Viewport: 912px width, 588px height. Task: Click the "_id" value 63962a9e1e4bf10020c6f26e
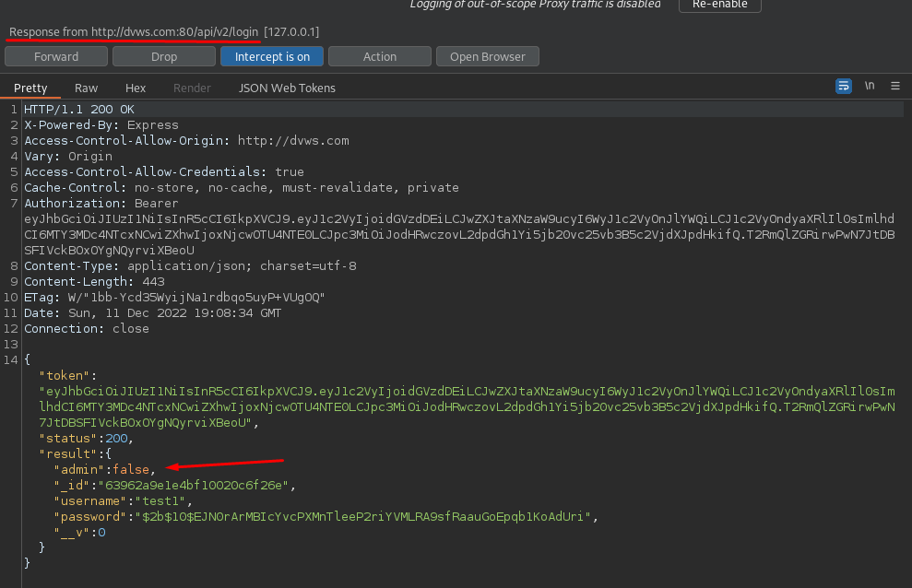pos(194,486)
